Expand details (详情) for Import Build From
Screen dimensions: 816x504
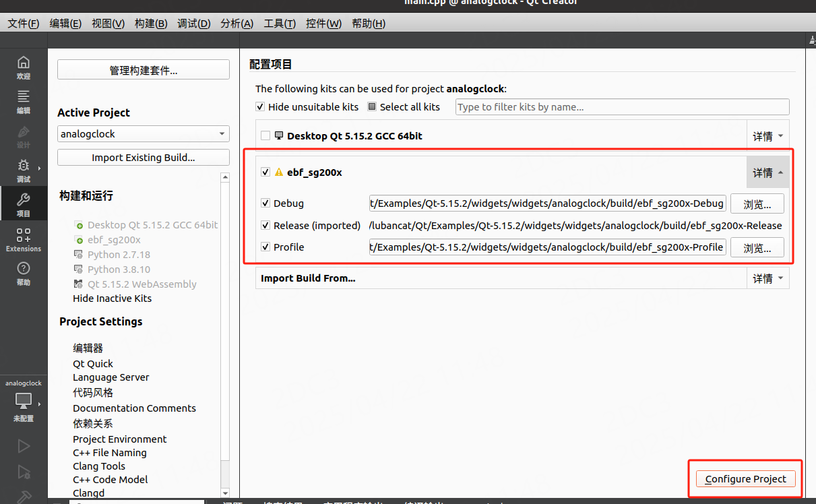(768, 278)
